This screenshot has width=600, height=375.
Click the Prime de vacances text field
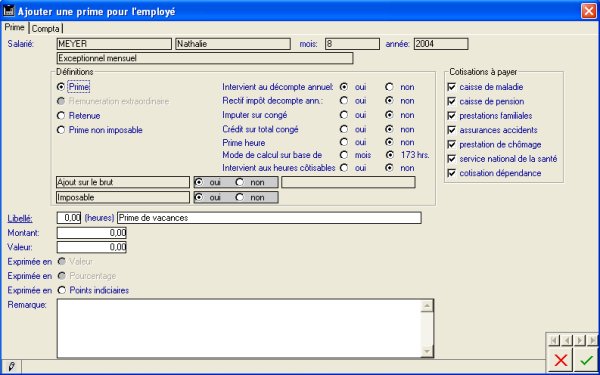pyautogui.click(x=269, y=218)
